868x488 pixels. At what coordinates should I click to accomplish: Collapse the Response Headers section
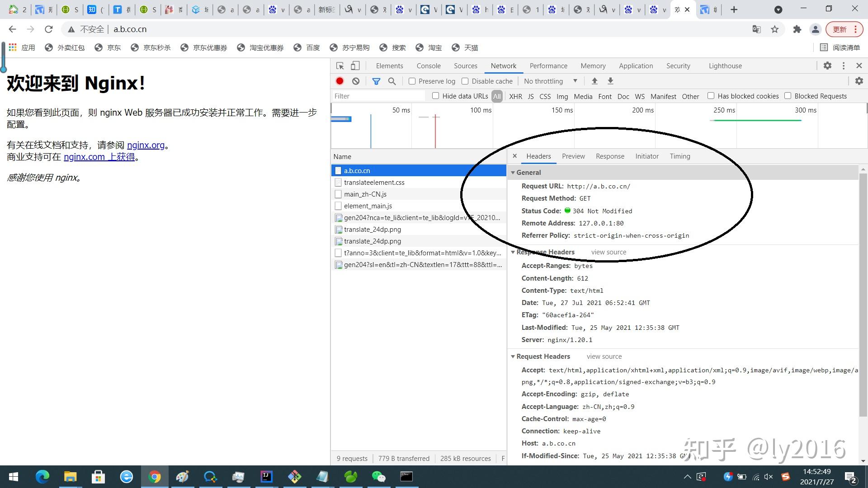[513, 252]
